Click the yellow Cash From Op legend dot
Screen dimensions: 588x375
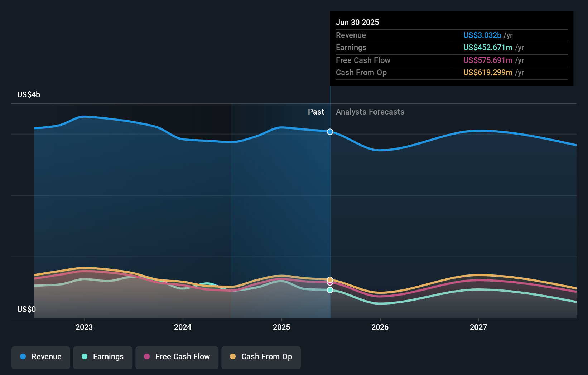click(x=233, y=356)
